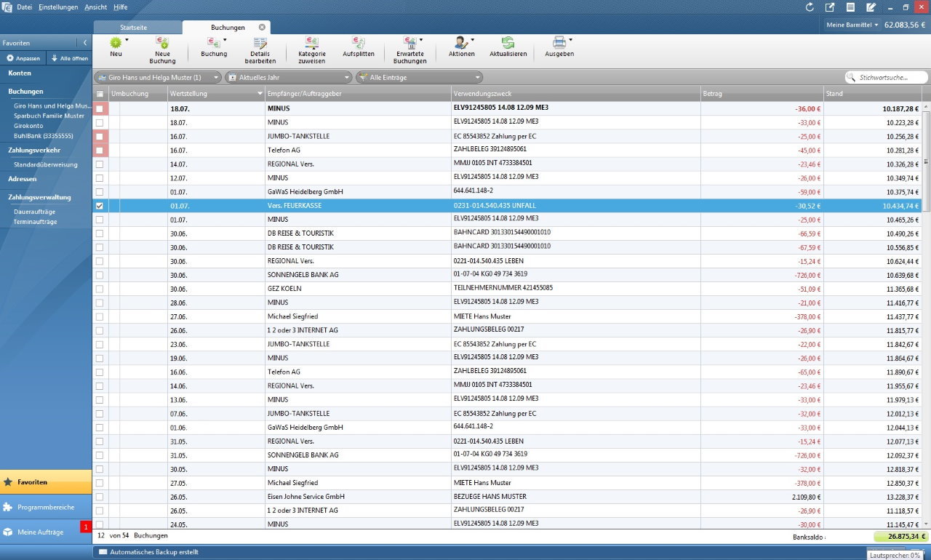Open the Giro Hans und Helga Muster account dropdown
The width and height of the screenshot is (931, 560).
click(x=158, y=77)
